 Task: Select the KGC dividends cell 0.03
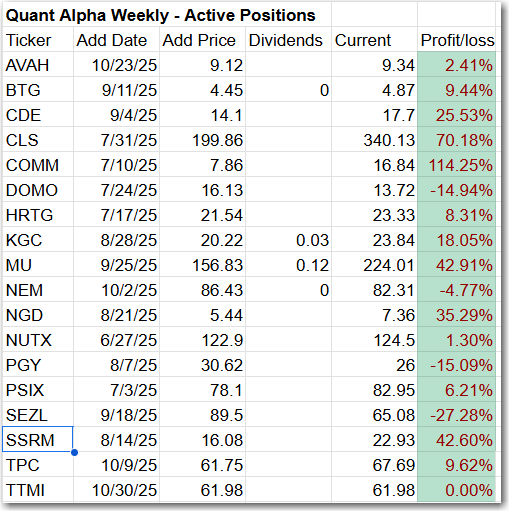(x=288, y=240)
